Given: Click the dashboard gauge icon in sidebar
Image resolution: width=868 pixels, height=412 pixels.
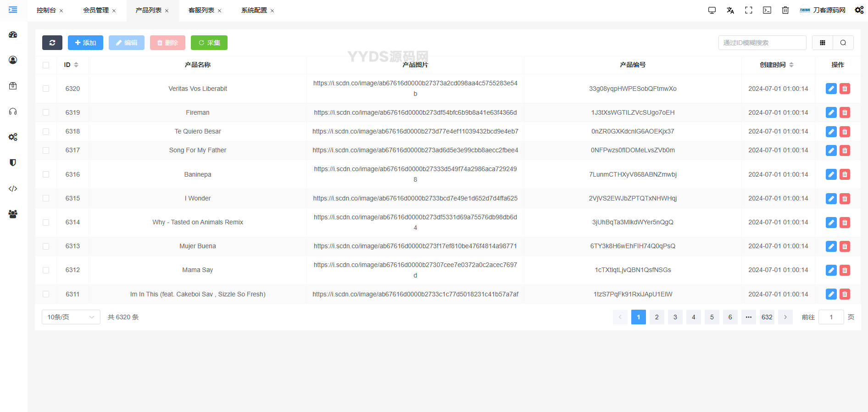Looking at the screenshot, I should pos(13,35).
